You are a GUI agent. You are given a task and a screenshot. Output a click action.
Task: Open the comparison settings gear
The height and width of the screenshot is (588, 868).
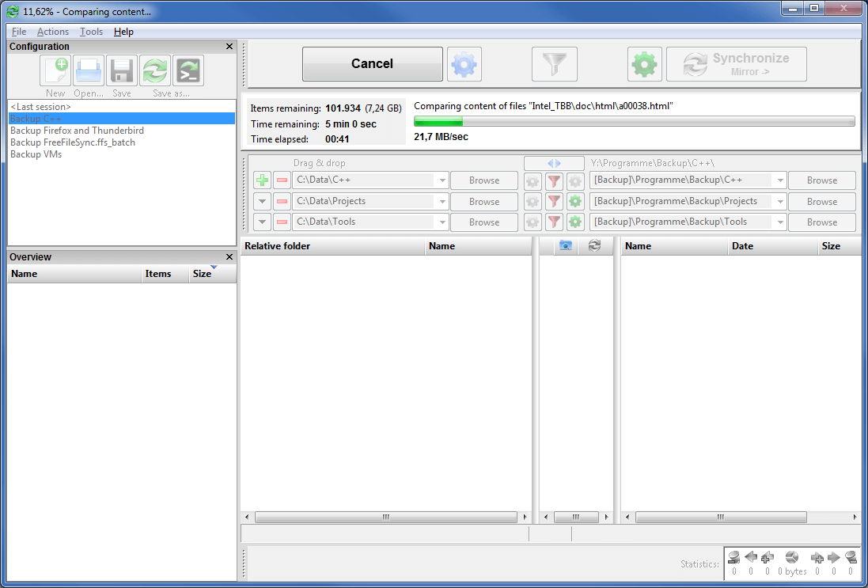[464, 64]
